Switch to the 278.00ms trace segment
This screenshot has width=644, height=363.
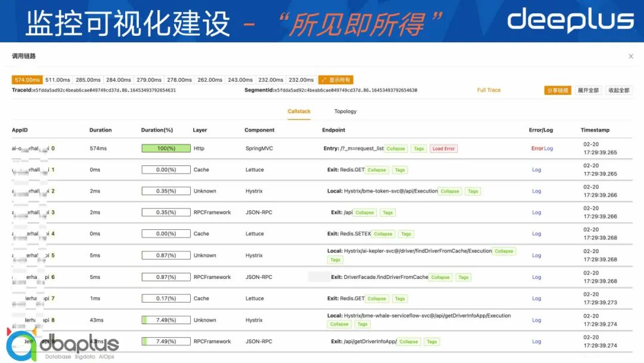179,80
